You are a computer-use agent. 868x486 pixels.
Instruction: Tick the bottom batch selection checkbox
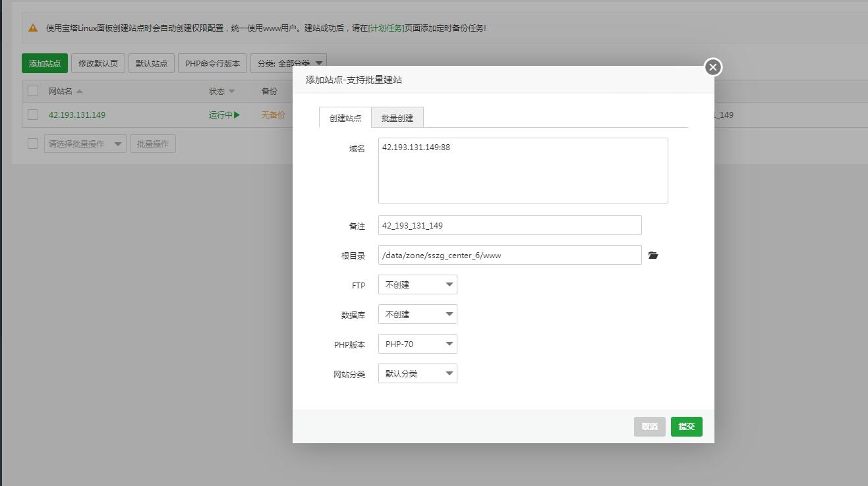coord(33,144)
